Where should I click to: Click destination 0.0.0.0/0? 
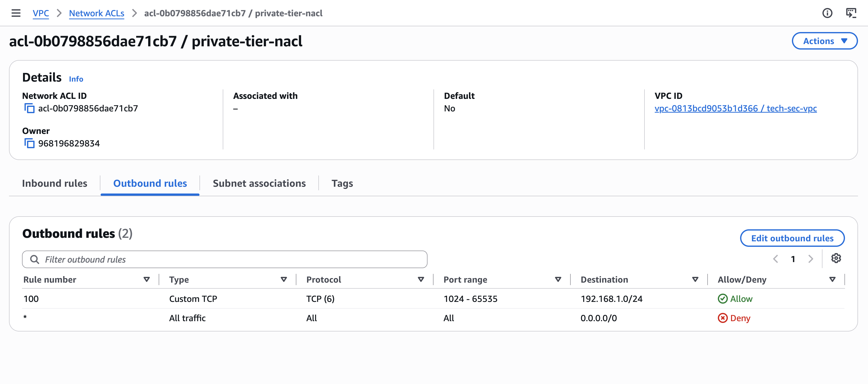click(x=599, y=318)
